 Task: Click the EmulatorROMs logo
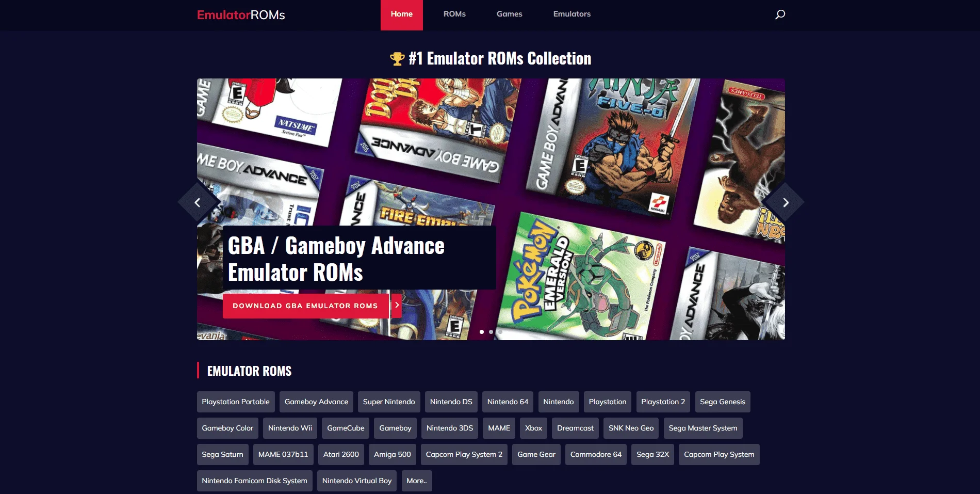[241, 15]
